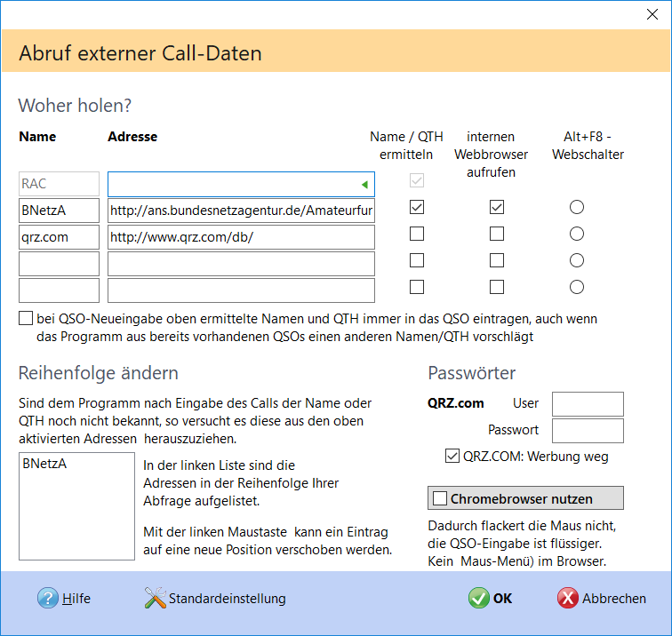Click the Abruf externer Call-Daten title

140,53
